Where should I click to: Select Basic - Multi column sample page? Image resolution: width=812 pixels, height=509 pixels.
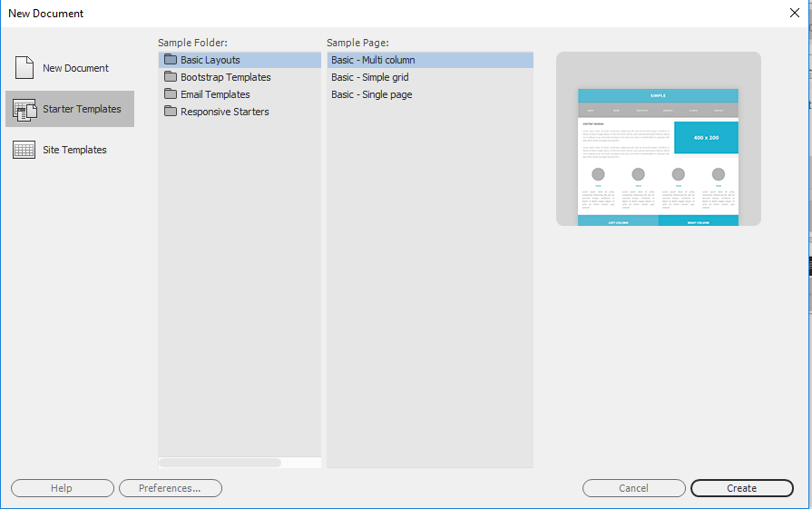click(373, 60)
